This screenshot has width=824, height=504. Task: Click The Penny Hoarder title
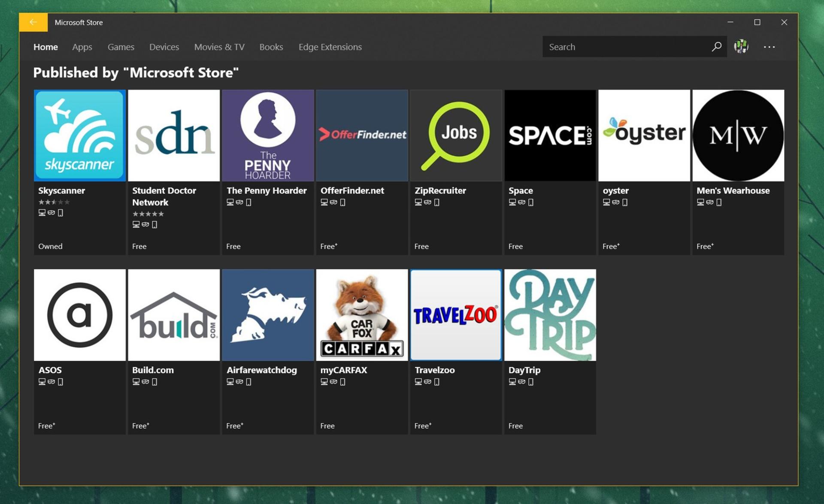coord(267,190)
